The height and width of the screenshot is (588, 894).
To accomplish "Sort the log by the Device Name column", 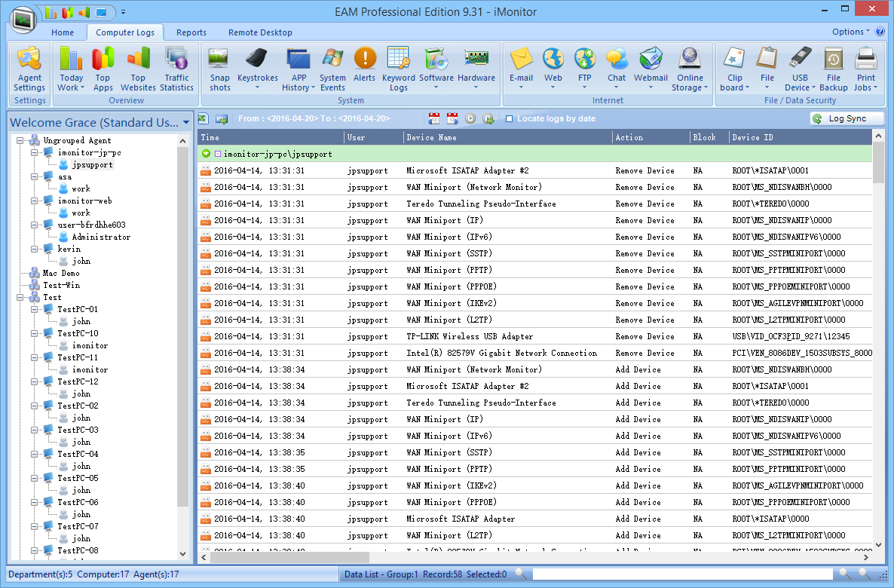I will pyautogui.click(x=507, y=137).
